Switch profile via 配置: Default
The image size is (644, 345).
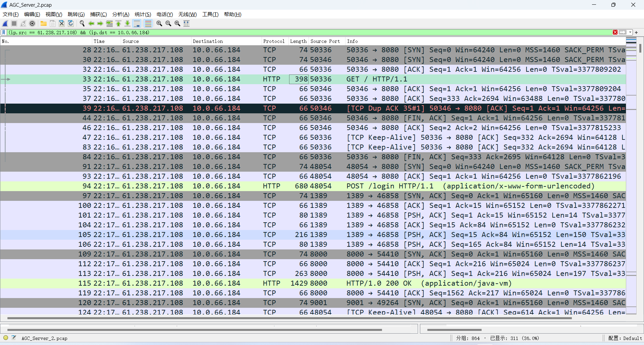click(x=625, y=338)
